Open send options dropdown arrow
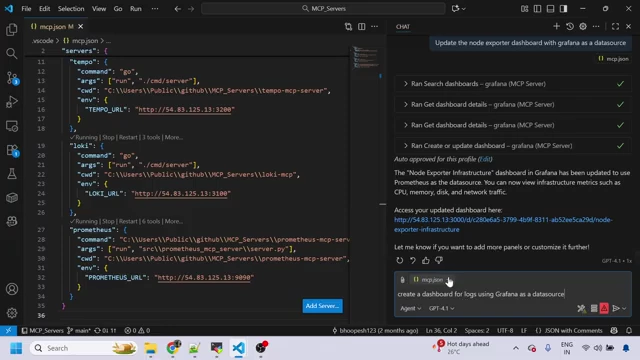The height and width of the screenshot is (360, 640). point(624,309)
